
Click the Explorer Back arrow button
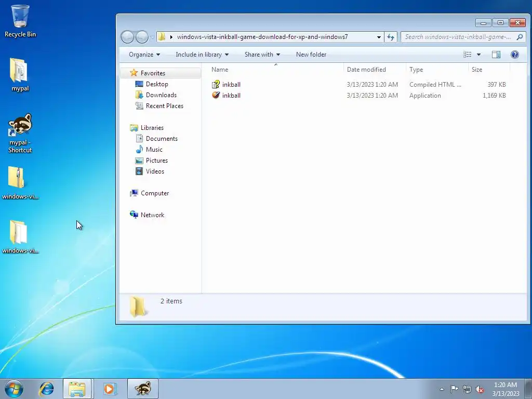128,37
